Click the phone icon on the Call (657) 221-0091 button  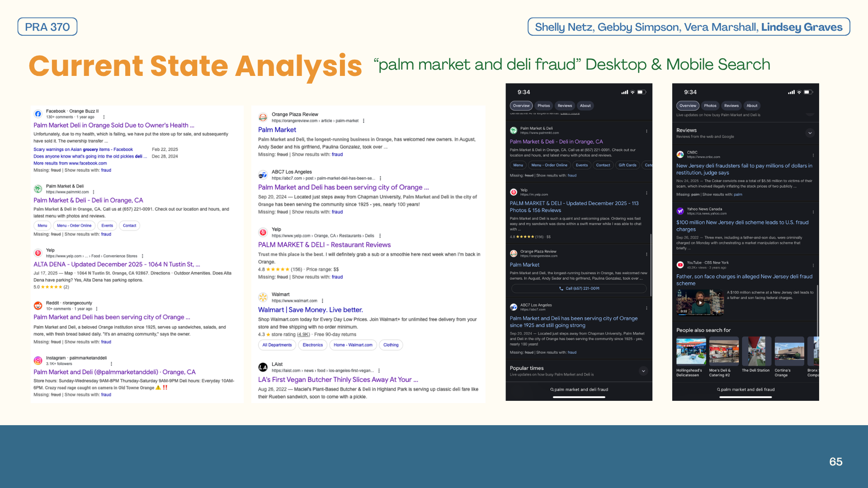(561, 289)
